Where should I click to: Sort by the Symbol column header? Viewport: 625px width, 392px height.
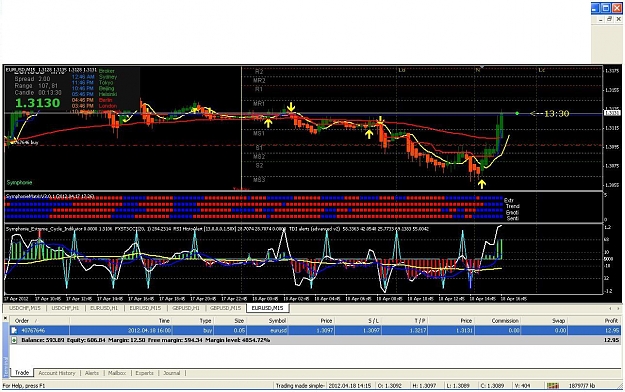pos(267,321)
